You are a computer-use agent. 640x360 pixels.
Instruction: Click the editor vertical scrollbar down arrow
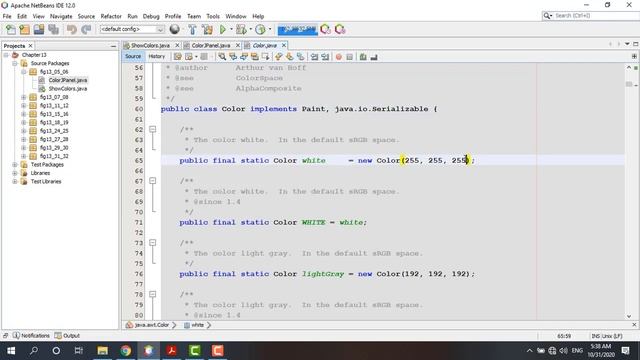click(x=629, y=316)
